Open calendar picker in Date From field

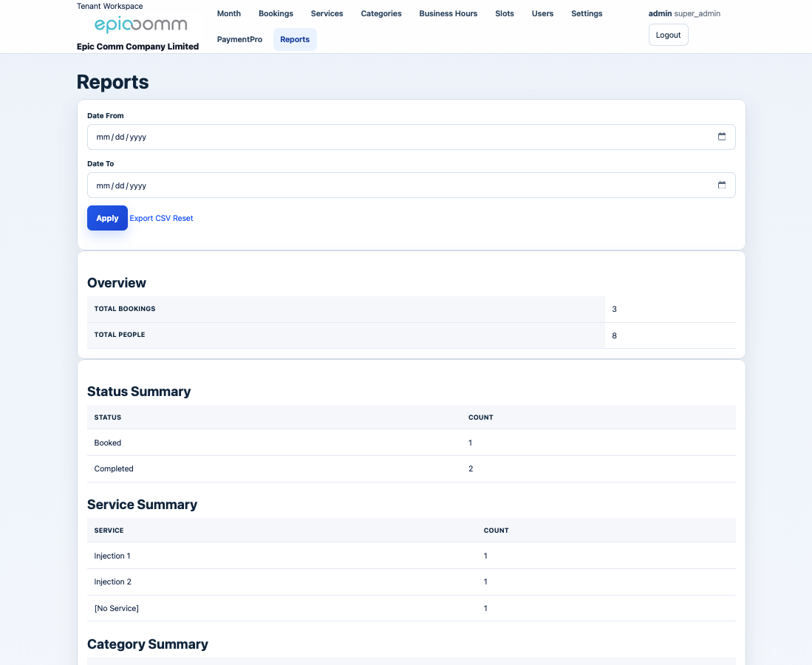pos(722,137)
